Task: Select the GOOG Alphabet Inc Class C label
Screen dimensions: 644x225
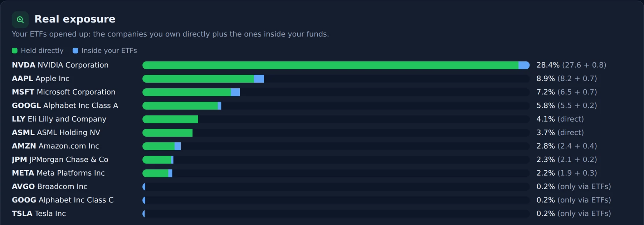Action: coord(63,200)
